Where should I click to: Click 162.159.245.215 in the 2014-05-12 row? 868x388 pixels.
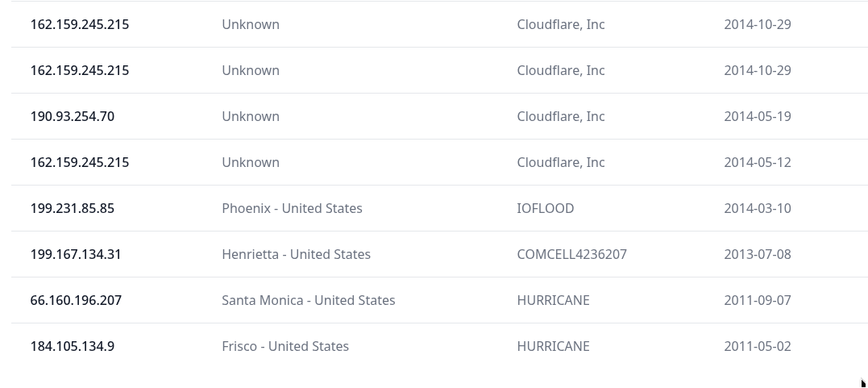tap(80, 162)
